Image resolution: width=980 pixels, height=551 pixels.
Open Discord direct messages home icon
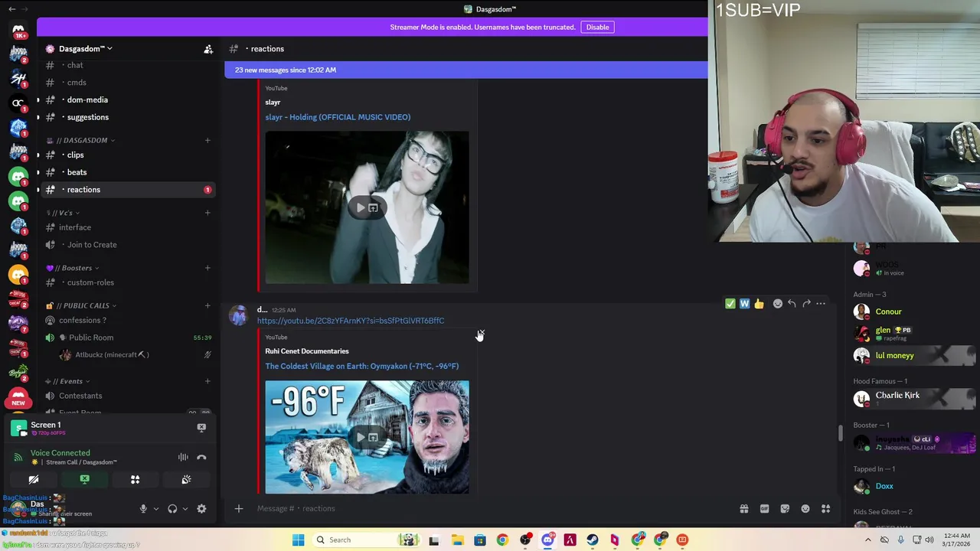[18, 30]
